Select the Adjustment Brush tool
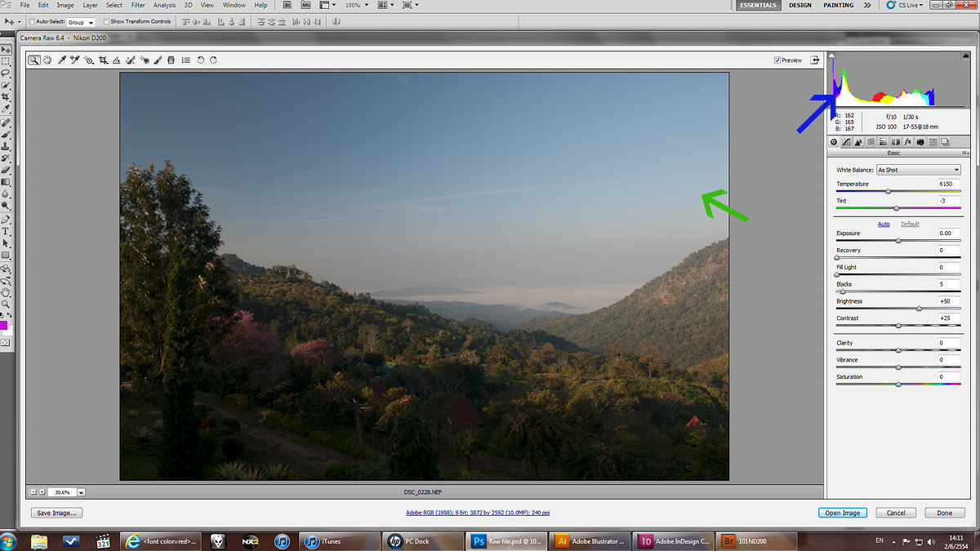 [x=157, y=60]
